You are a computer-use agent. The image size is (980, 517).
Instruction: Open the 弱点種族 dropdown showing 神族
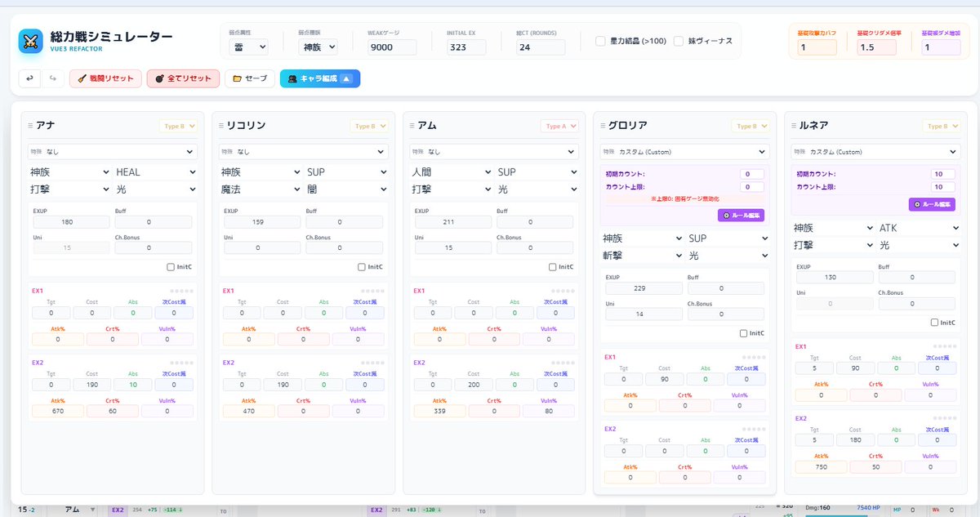tap(318, 47)
